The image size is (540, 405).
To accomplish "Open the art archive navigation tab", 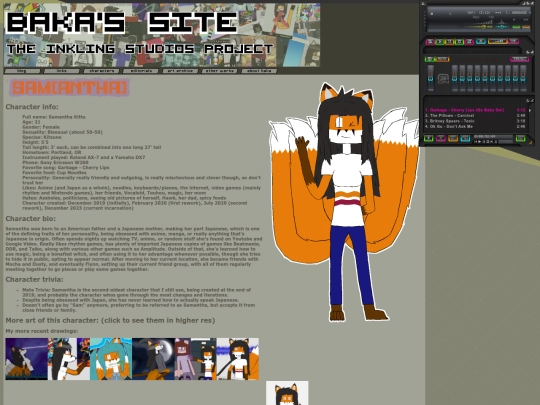I will [180, 71].
